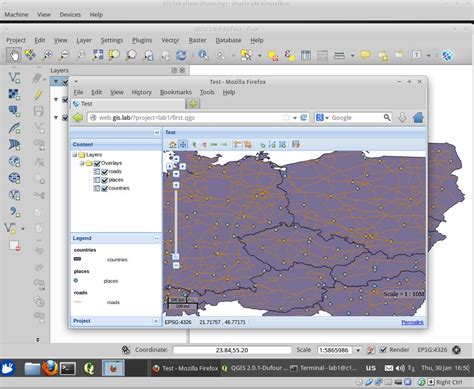Click Remove Layer icon in QGIS sidebar
This screenshot has width=474, height=389.
tap(15, 246)
